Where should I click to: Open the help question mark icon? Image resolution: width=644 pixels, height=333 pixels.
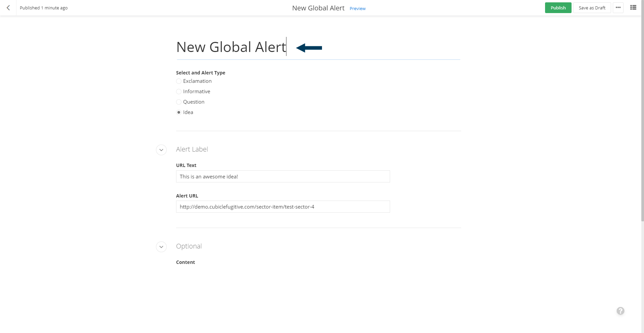pyautogui.click(x=620, y=311)
